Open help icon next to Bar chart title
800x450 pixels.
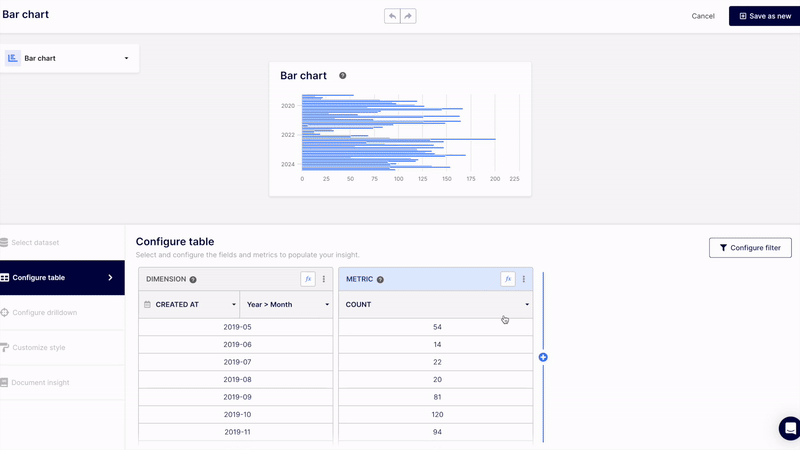pyautogui.click(x=343, y=76)
